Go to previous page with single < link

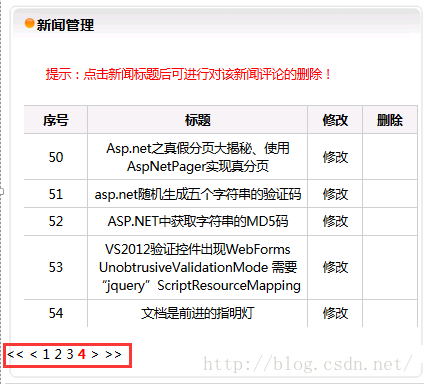[x=33, y=354]
